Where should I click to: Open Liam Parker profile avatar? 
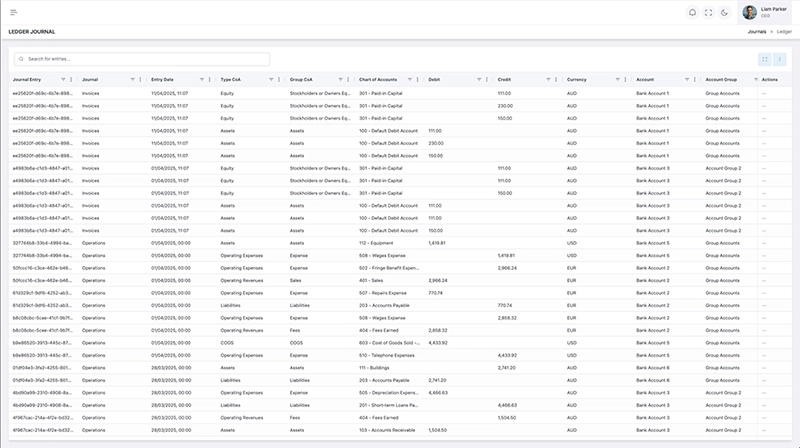pyautogui.click(x=749, y=12)
